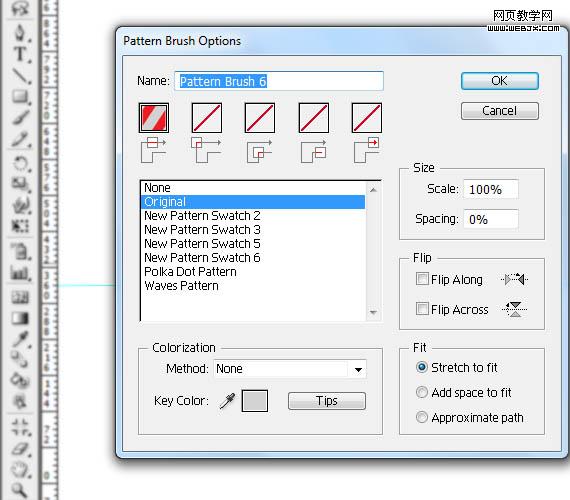The height and width of the screenshot is (500, 570).
Task: Click into the brush Name field
Action: pos(279,81)
